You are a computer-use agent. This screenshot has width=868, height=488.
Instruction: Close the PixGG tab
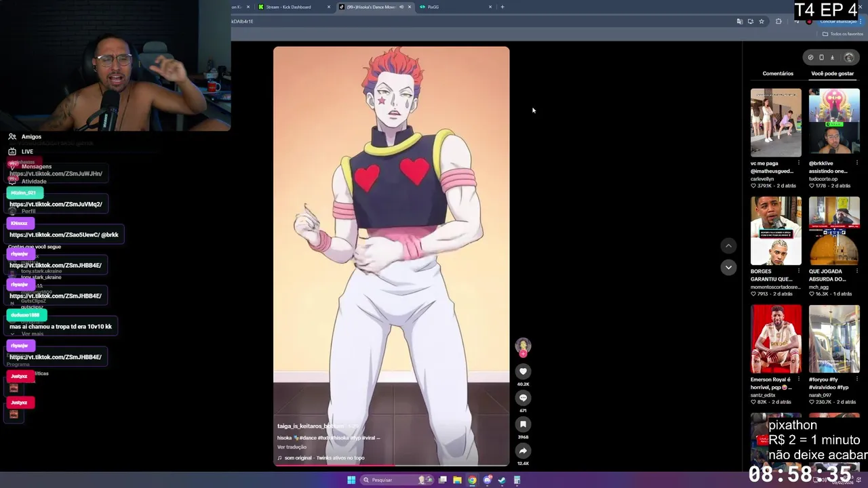coord(490,7)
